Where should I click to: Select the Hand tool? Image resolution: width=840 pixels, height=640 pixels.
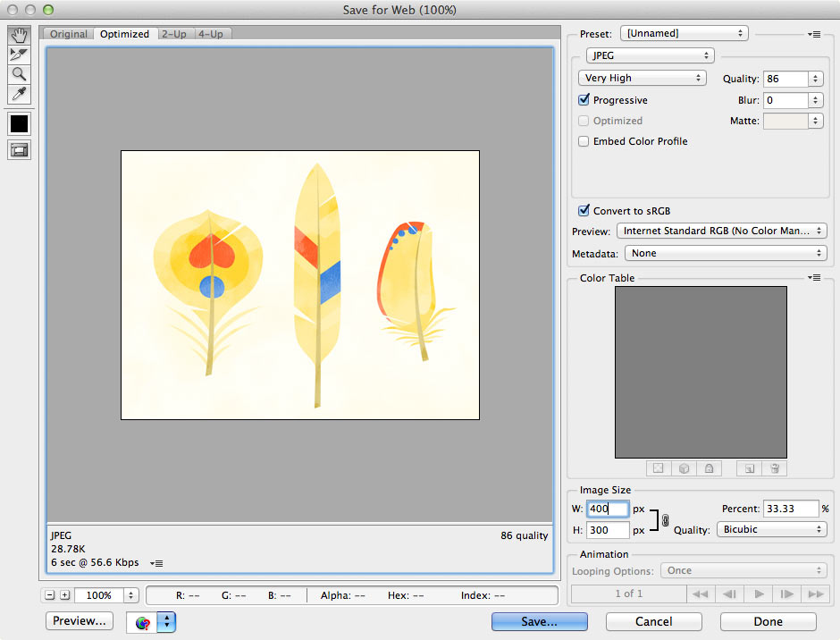(x=20, y=36)
